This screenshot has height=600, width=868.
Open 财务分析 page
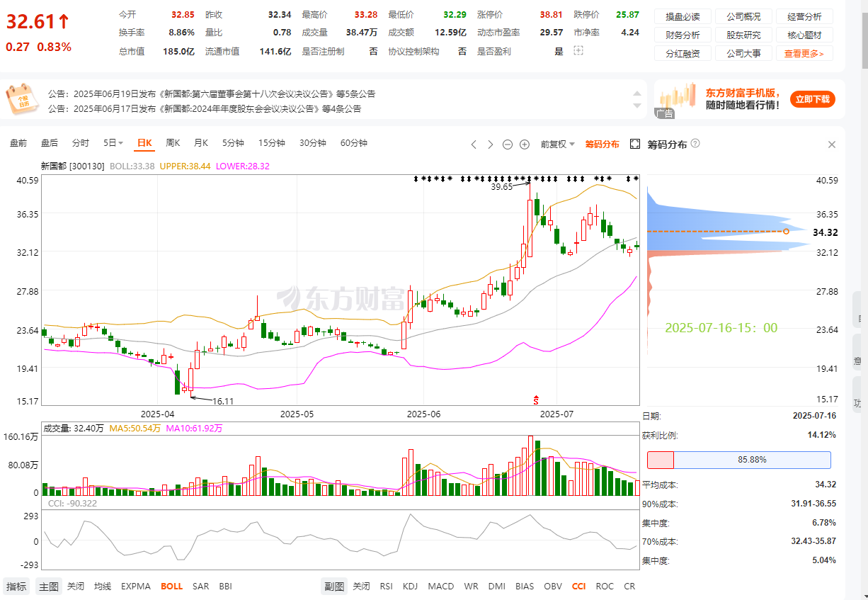(x=683, y=35)
